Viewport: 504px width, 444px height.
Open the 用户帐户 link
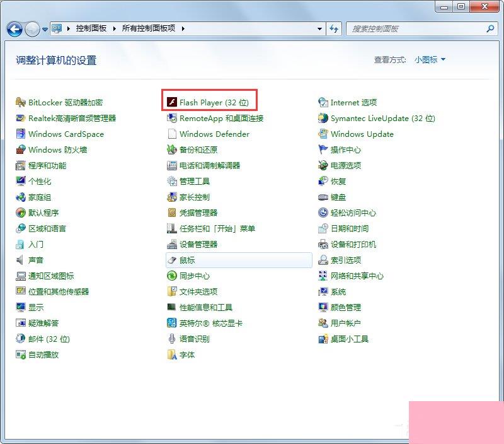(345, 323)
